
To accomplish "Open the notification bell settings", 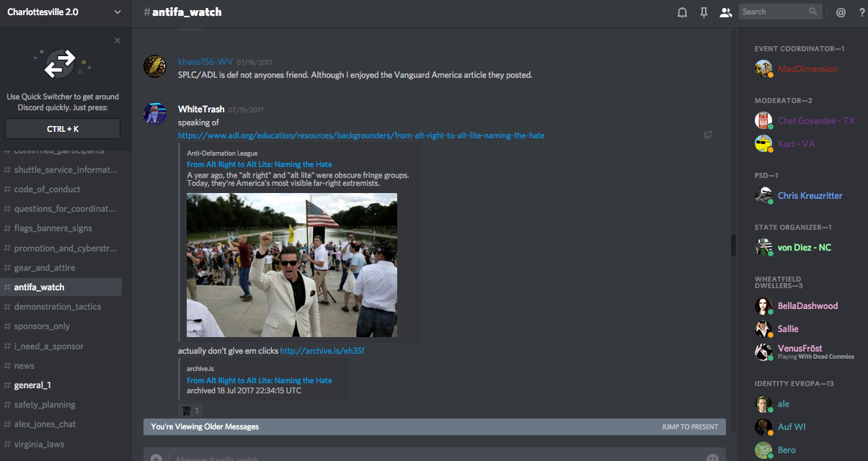I will click(x=682, y=12).
